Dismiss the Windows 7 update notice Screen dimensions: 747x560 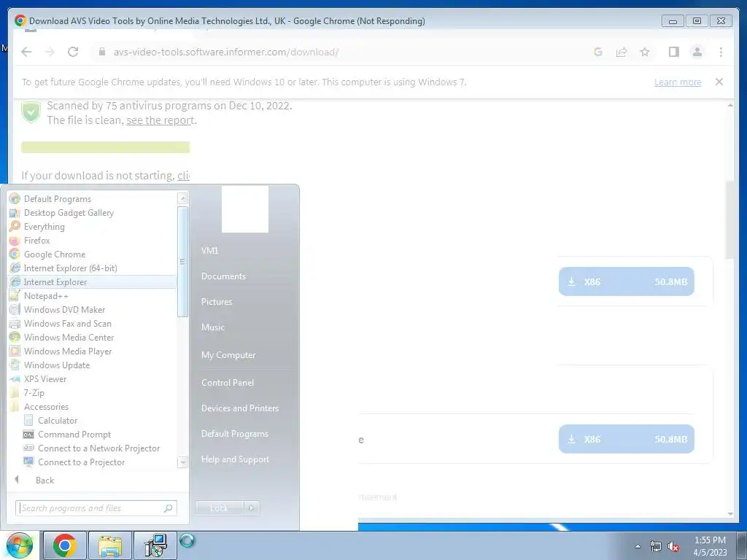[719, 82]
